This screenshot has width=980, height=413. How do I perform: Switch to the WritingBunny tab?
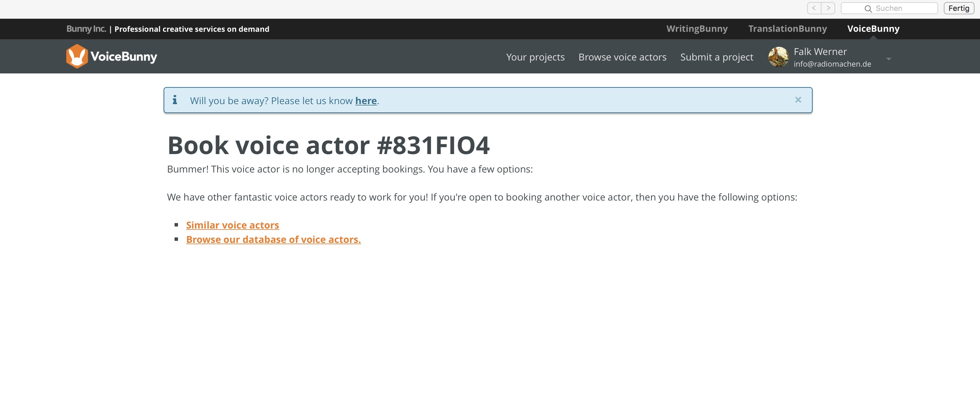(696, 28)
